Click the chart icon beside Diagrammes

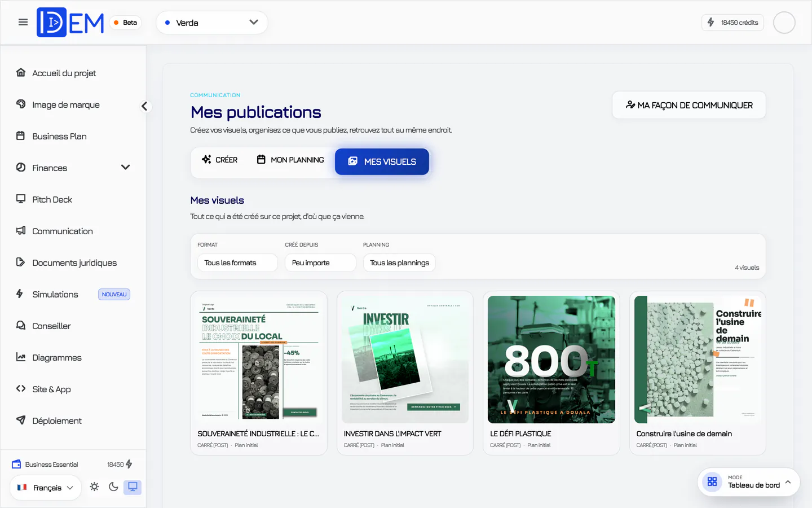pyautogui.click(x=21, y=357)
